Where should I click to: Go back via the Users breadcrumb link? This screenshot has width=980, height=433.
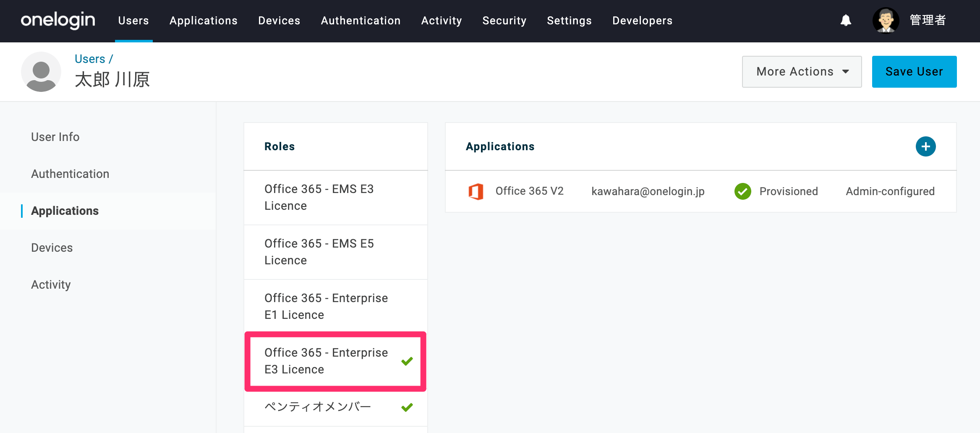[90, 59]
